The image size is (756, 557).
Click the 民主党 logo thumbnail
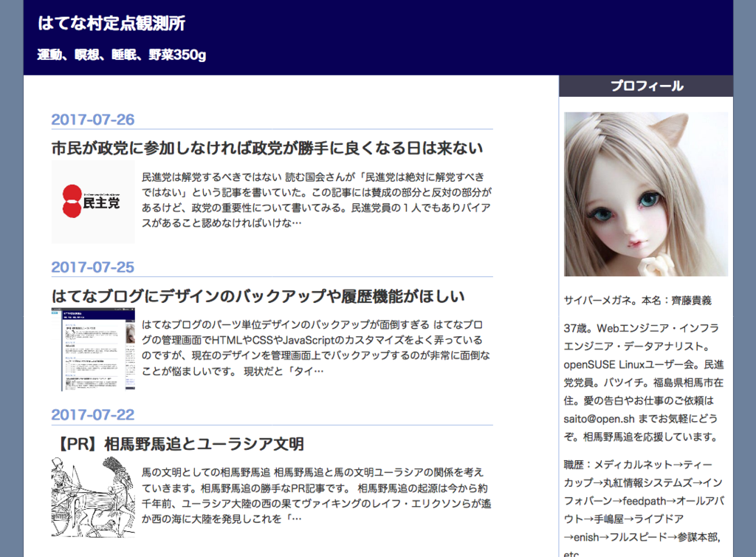93,202
